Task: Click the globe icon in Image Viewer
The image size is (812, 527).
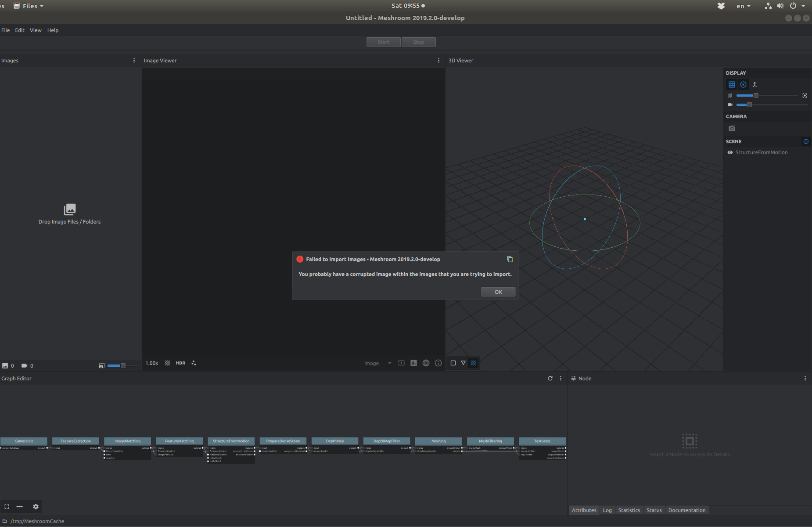Action: coord(426,363)
